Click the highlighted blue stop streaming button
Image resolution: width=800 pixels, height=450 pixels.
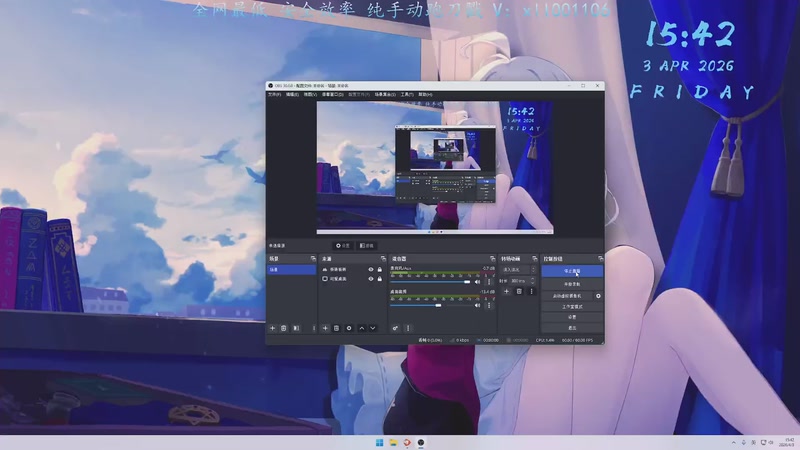tap(572, 271)
